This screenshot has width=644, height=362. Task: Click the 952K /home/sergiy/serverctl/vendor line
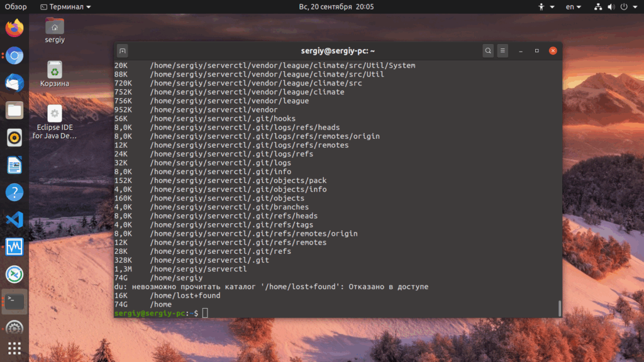click(x=196, y=109)
